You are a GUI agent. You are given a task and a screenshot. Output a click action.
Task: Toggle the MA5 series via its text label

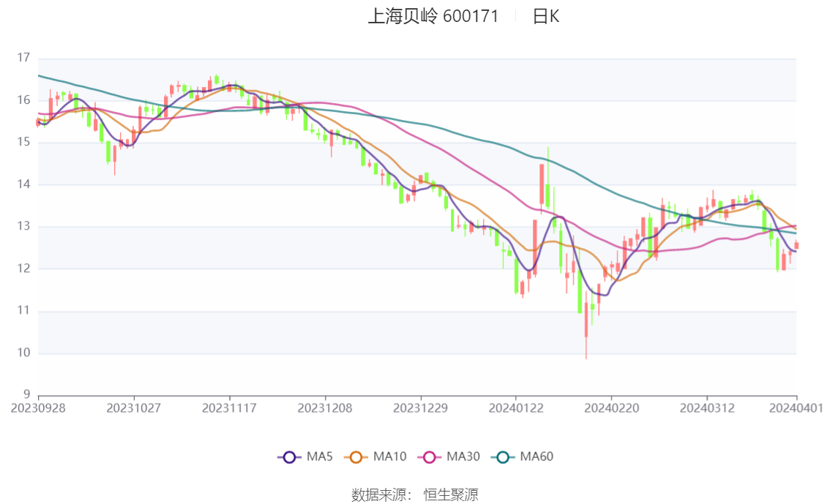click(x=319, y=457)
